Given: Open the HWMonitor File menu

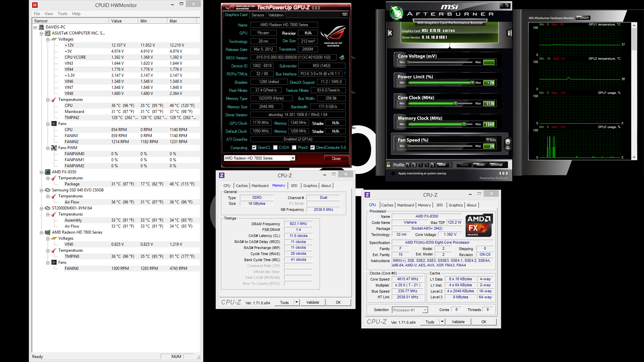Looking at the screenshot, I should pos(37,14).
